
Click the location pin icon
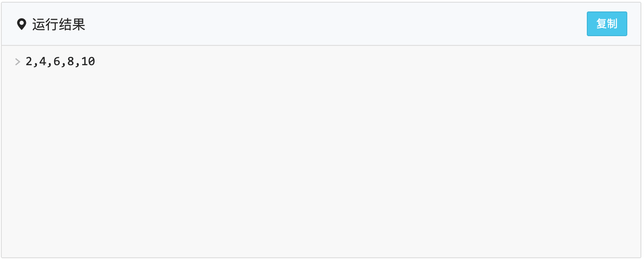click(21, 24)
